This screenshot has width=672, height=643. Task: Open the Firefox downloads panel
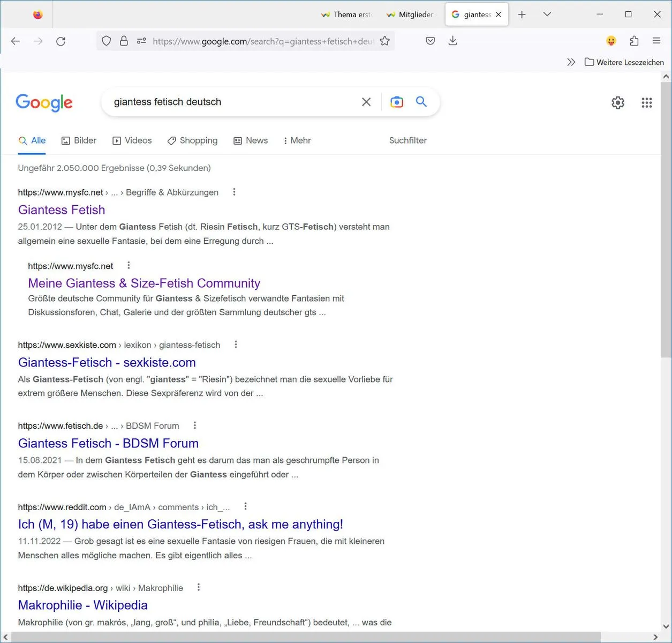pyautogui.click(x=453, y=41)
